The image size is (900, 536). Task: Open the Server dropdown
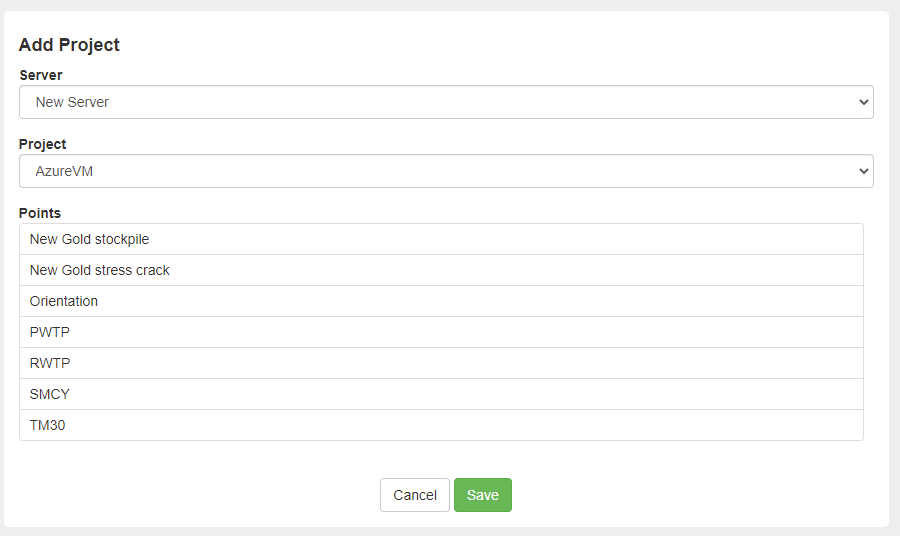445,102
